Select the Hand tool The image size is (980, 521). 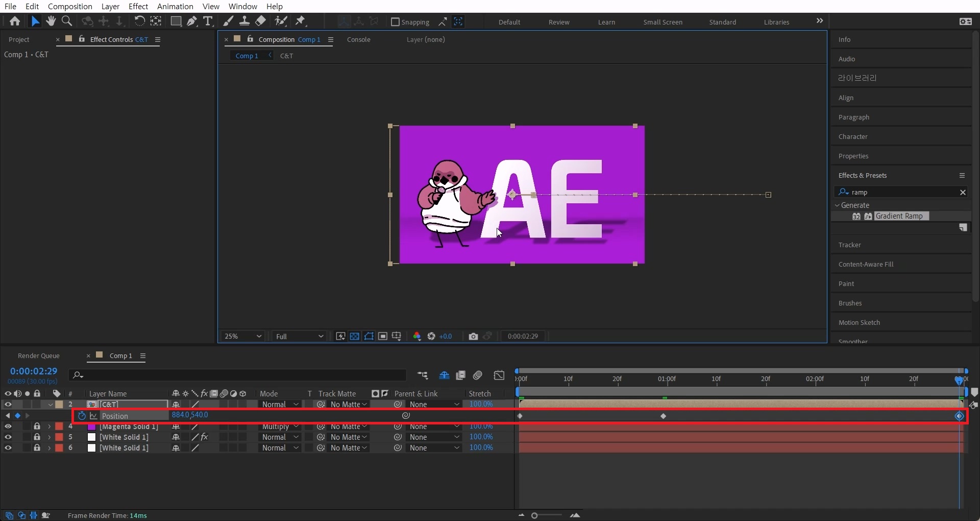point(51,21)
